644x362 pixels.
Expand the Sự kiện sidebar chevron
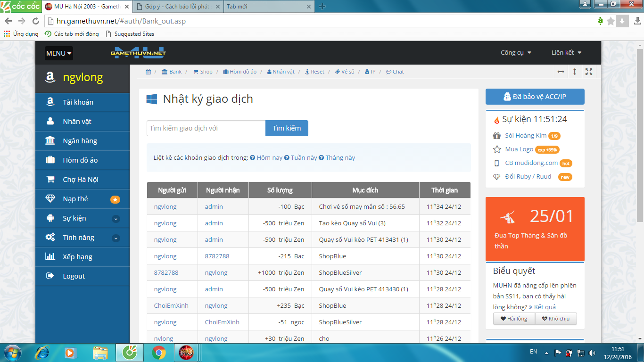click(x=116, y=219)
